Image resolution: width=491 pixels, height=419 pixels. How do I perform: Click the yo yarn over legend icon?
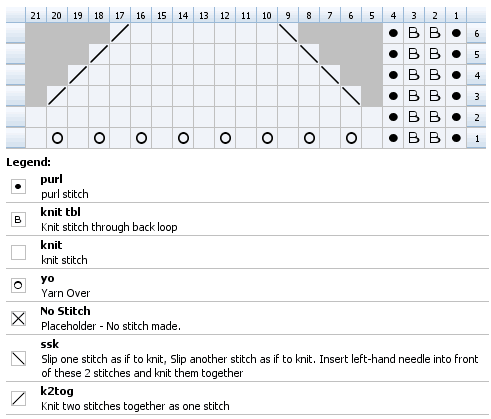(18, 285)
